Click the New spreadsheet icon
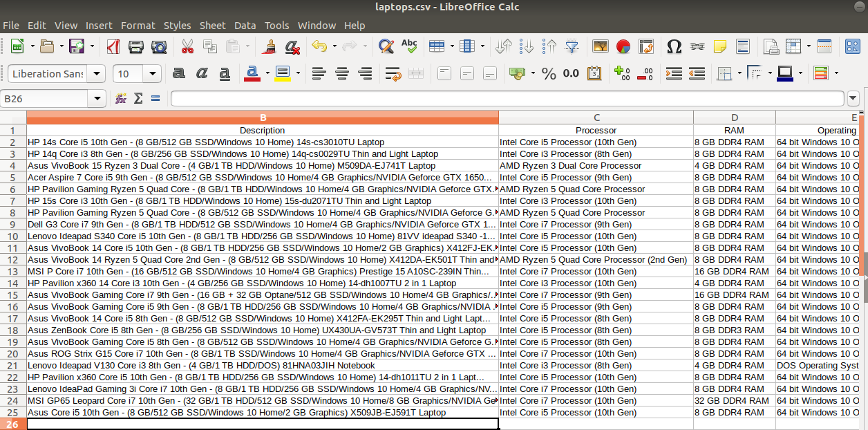The width and height of the screenshot is (868, 430). (17, 46)
